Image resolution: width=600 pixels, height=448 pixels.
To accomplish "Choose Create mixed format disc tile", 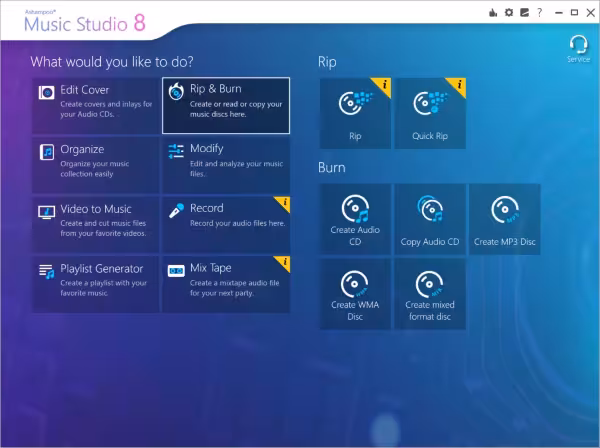I will coord(430,294).
